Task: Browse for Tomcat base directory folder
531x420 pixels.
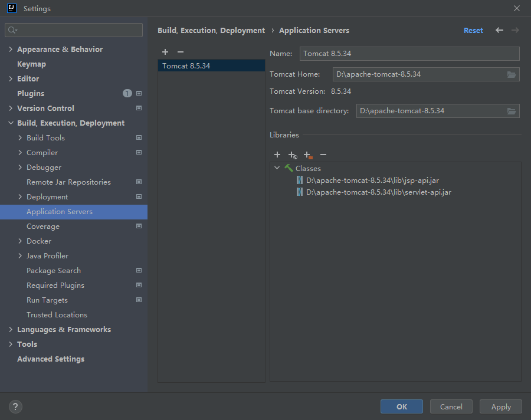Action: [x=512, y=111]
